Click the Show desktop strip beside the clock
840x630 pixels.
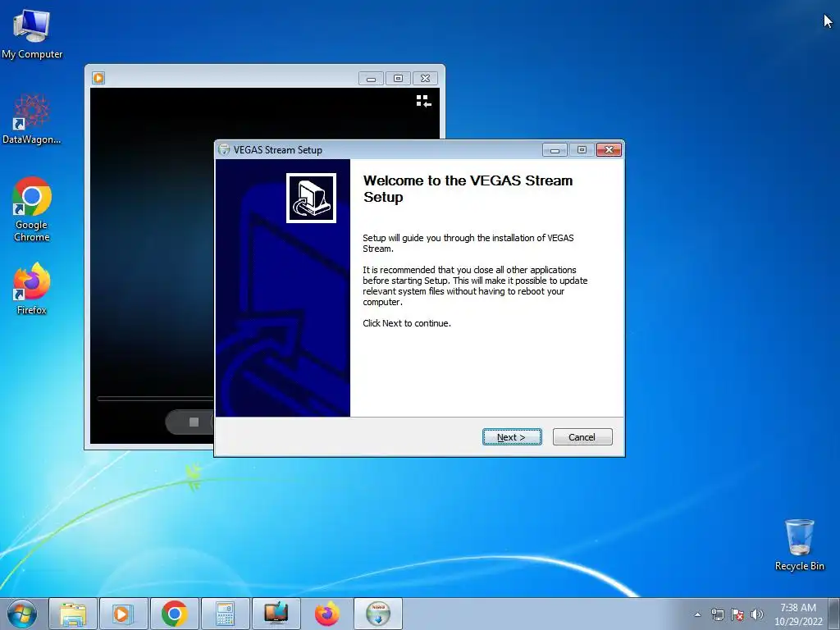[834, 614]
